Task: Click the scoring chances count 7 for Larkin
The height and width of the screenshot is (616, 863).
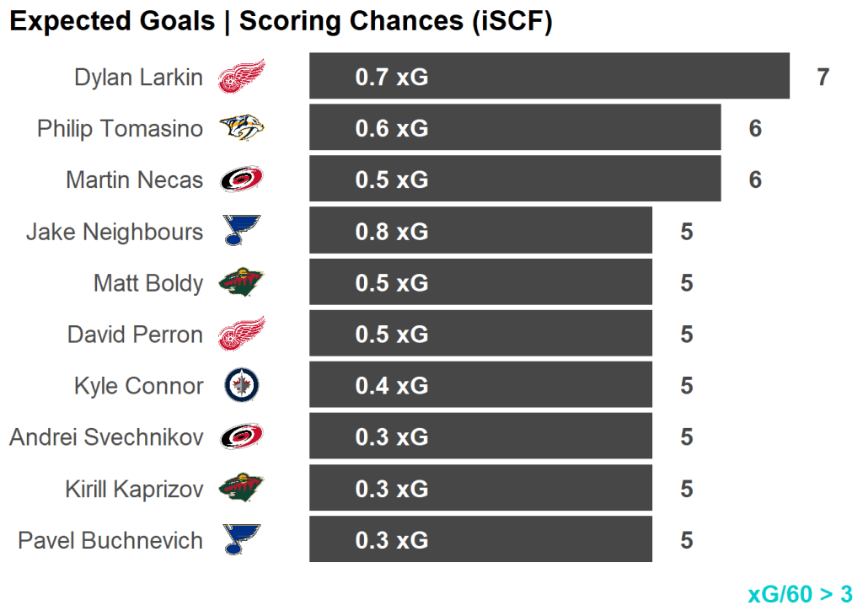Action: 823,78
